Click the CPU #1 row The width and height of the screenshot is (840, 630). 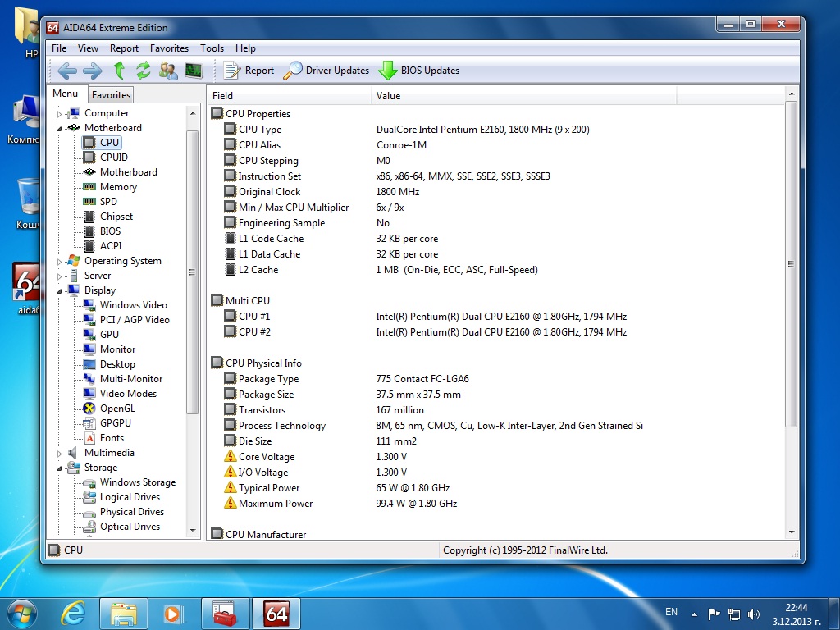495,317
